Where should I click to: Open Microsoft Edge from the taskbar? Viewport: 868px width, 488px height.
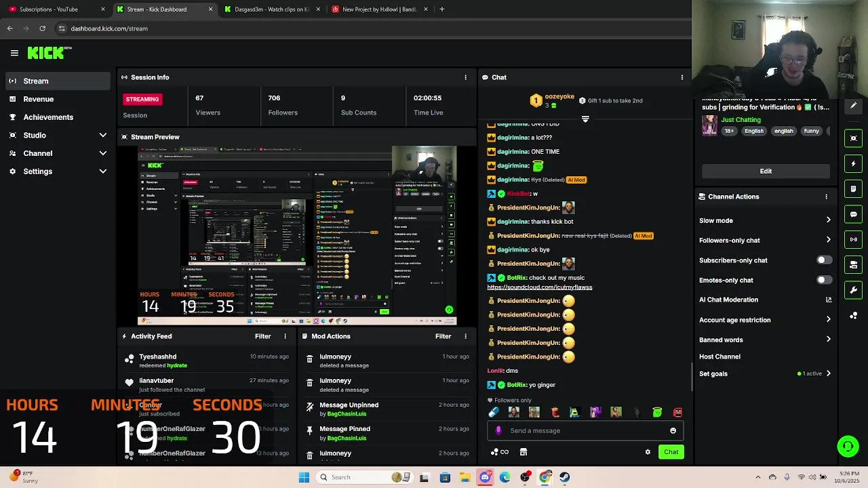[x=505, y=477]
